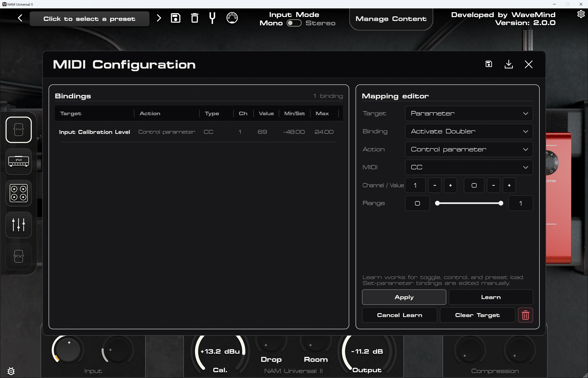The height and width of the screenshot is (378, 588).
Task: Click the Ch column header
Action: [x=243, y=113]
